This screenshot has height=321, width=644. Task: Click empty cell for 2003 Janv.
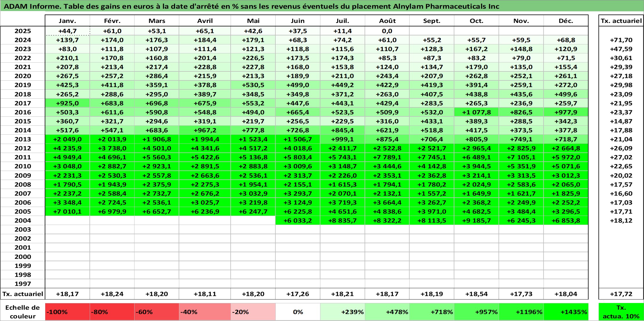[67, 229]
